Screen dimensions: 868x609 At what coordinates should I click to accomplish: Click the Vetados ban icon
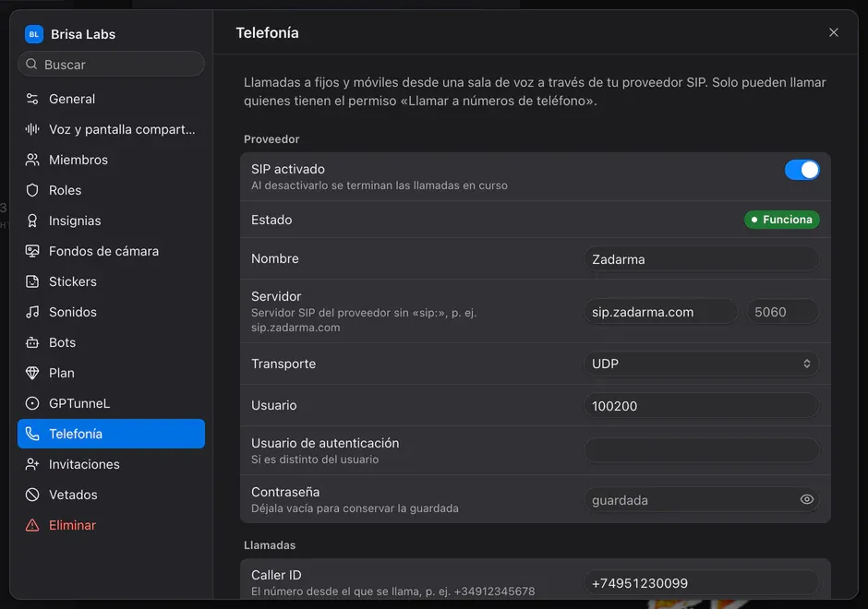(32, 495)
